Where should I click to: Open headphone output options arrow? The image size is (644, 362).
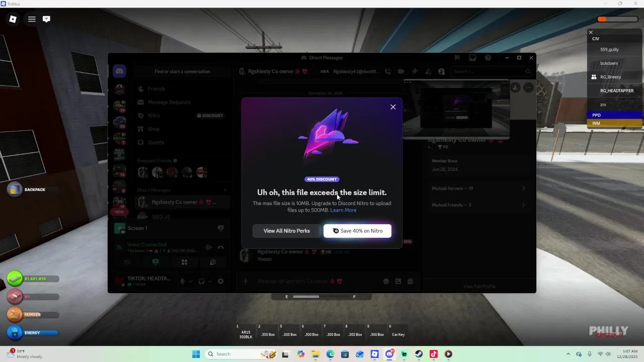(210, 282)
